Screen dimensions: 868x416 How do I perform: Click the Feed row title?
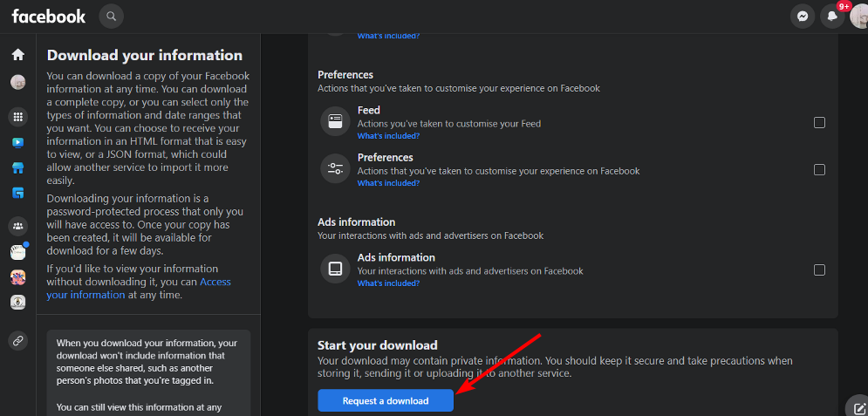tap(369, 110)
